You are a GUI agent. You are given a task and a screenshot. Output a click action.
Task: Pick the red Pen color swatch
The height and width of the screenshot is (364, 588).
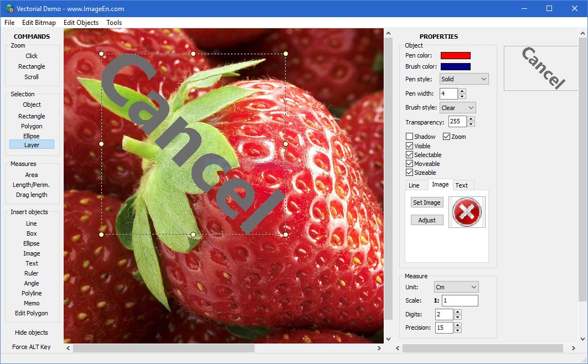(x=456, y=55)
